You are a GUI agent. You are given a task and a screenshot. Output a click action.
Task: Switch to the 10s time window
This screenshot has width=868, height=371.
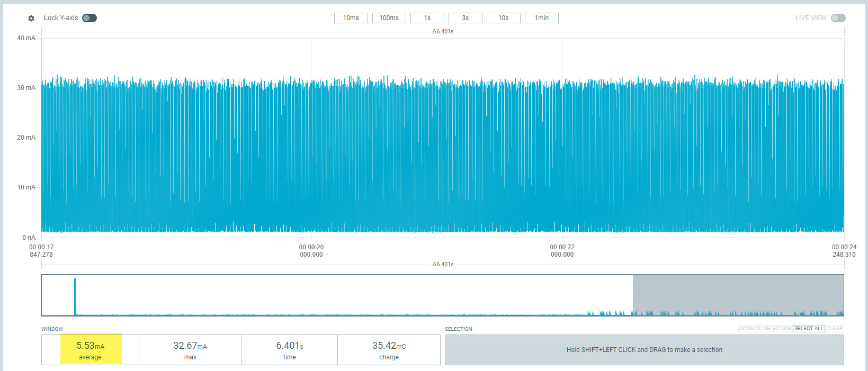click(x=503, y=18)
